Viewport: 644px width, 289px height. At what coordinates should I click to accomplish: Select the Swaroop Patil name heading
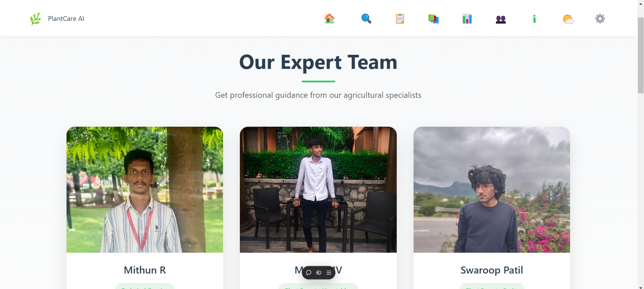click(492, 270)
